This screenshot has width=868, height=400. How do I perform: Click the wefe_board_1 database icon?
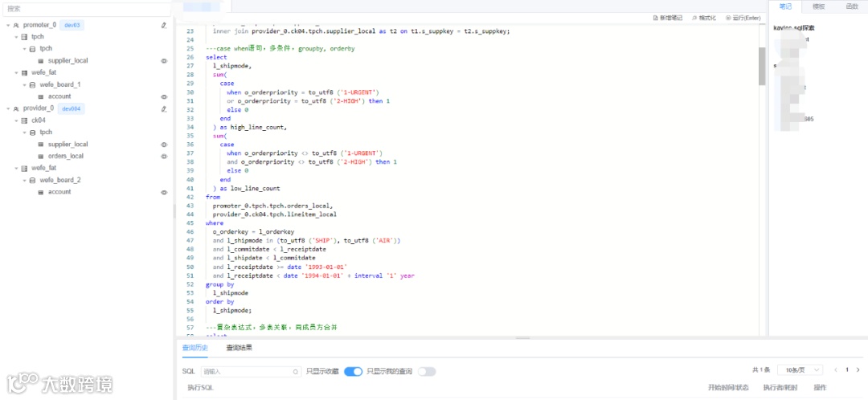coord(33,84)
